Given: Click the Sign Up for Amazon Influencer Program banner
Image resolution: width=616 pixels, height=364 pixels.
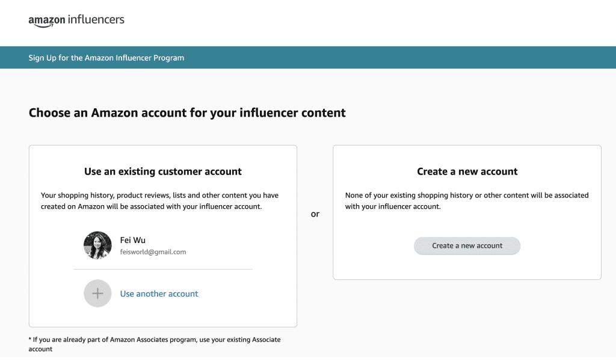Looking at the screenshot, I should click(308, 57).
